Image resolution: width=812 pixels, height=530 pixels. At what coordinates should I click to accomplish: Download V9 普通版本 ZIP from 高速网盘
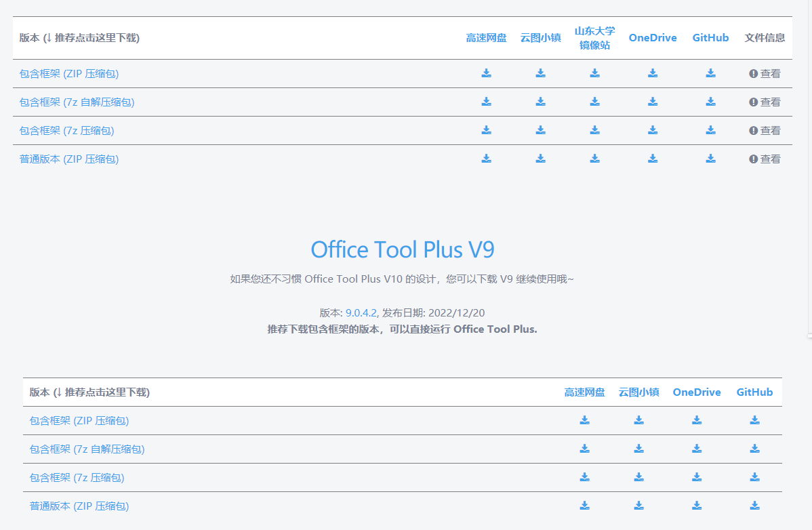(x=585, y=506)
